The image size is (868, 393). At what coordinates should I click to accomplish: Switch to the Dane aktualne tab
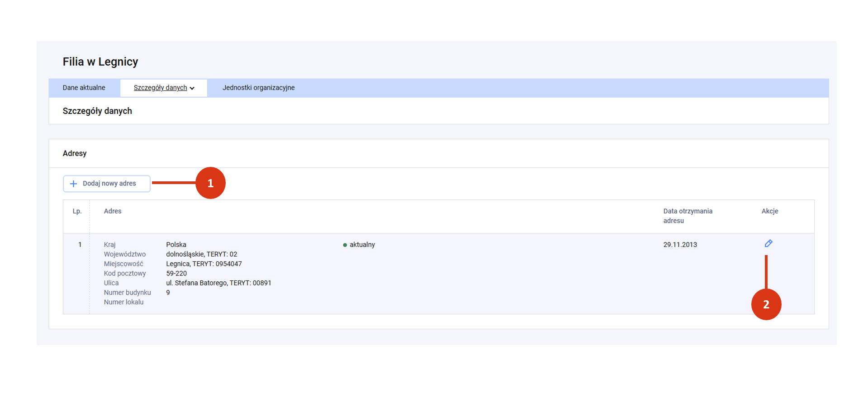click(84, 88)
